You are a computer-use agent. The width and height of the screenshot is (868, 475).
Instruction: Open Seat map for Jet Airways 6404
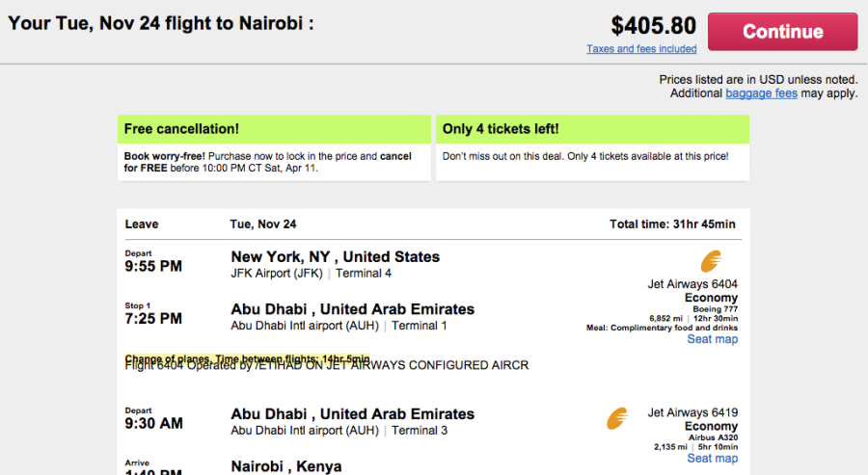pos(713,339)
